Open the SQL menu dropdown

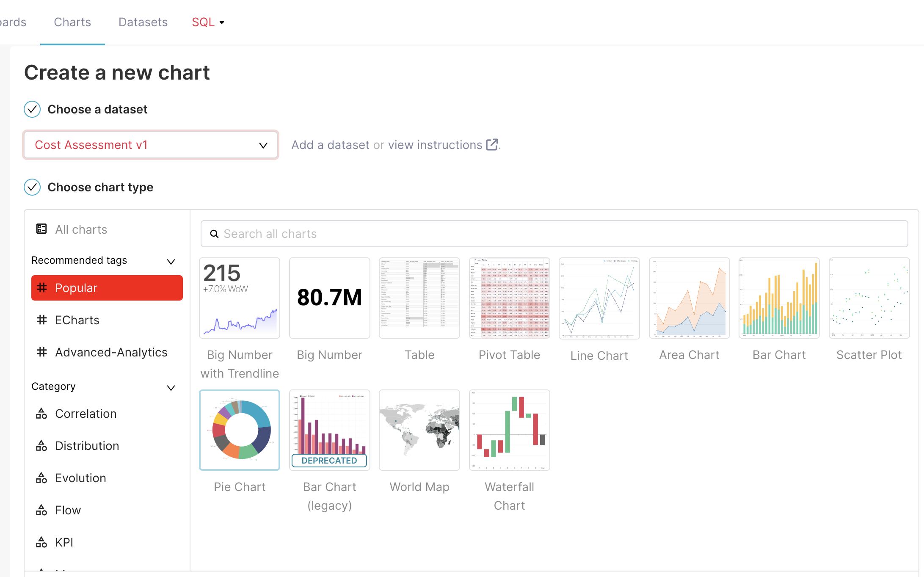208,22
